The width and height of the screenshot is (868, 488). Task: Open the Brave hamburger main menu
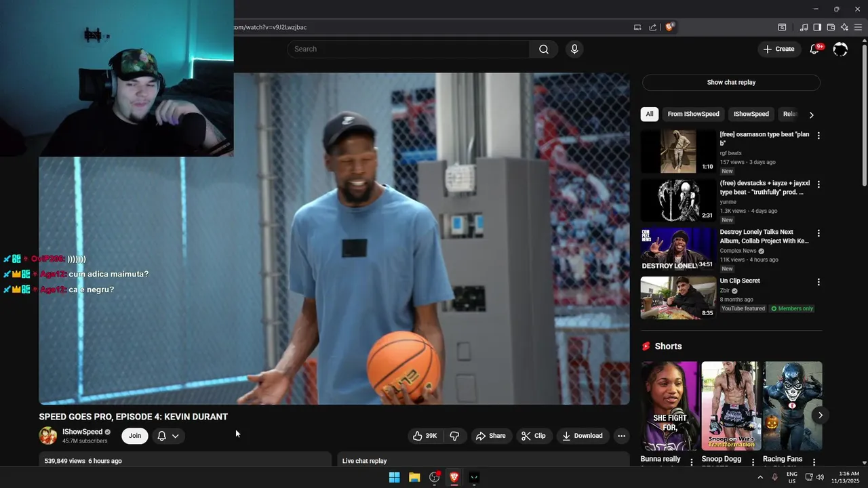click(858, 27)
